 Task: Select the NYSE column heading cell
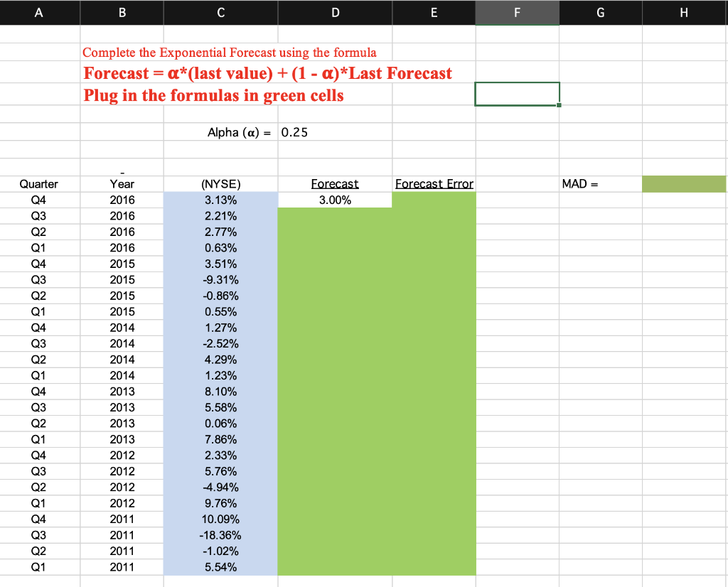tap(220, 183)
